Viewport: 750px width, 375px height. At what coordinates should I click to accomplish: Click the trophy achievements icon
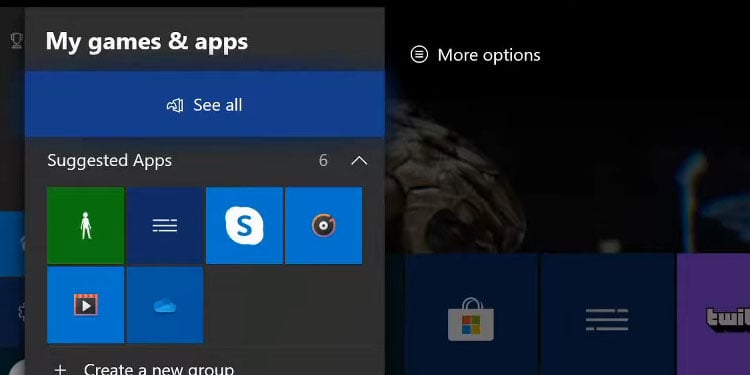tap(16, 40)
